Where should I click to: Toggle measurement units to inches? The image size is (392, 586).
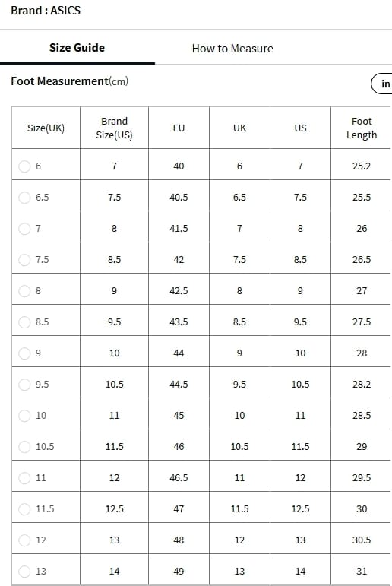point(382,84)
